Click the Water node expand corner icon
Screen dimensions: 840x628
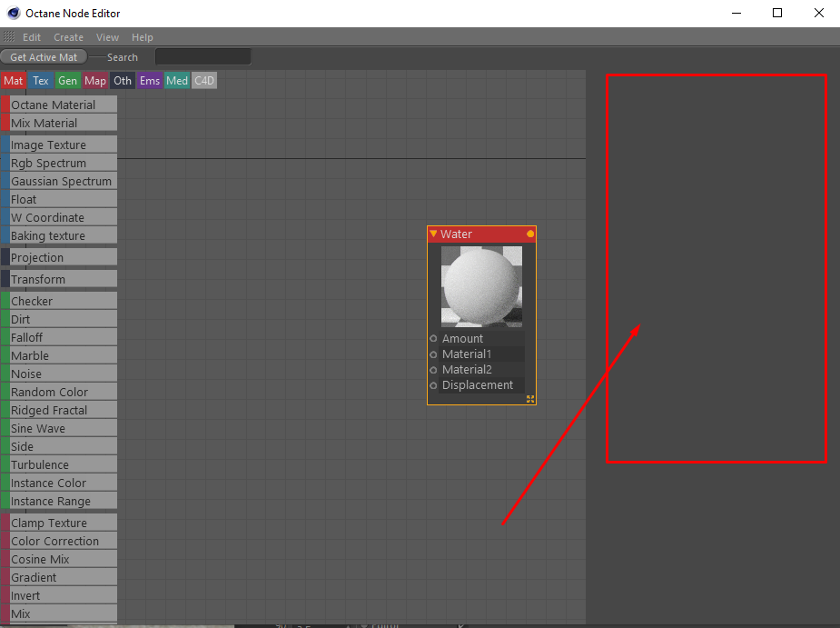point(530,399)
